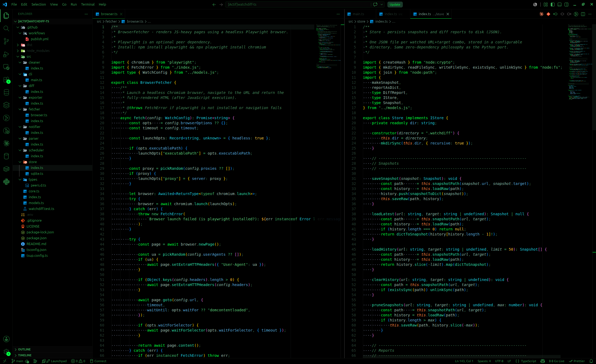Go to previous change in editor toolbar
Viewport: 596px width, 364px height.
[555, 14]
